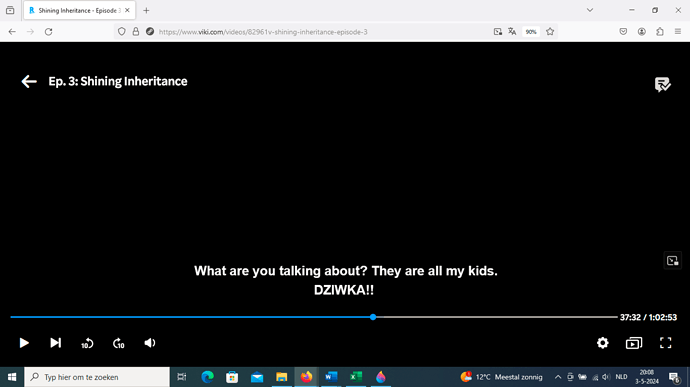690x387 pixels.
Task: Switch to Firefox on the taskbar
Action: 306,377
